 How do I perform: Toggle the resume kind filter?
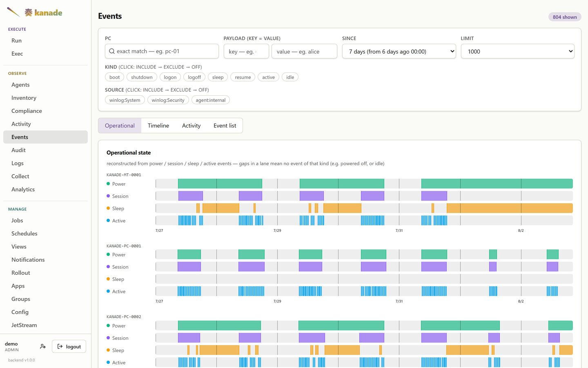243,77
